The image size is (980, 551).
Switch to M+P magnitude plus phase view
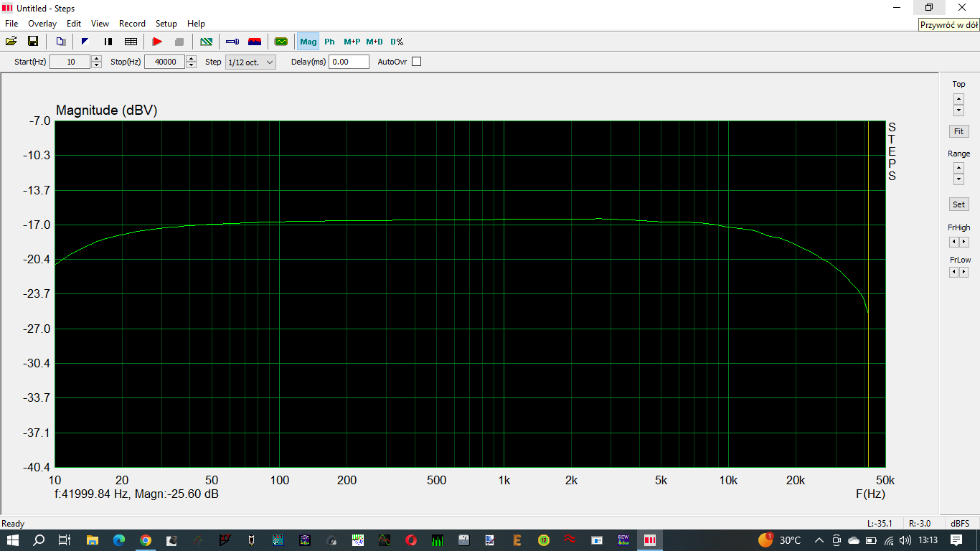(352, 42)
